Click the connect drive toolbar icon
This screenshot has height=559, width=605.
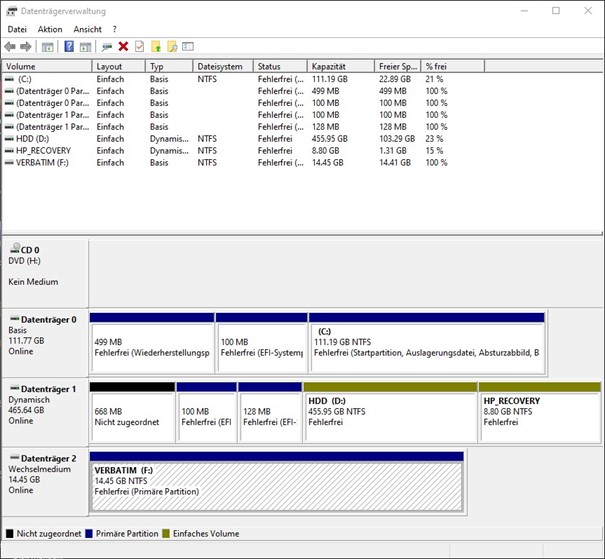(106, 46)
